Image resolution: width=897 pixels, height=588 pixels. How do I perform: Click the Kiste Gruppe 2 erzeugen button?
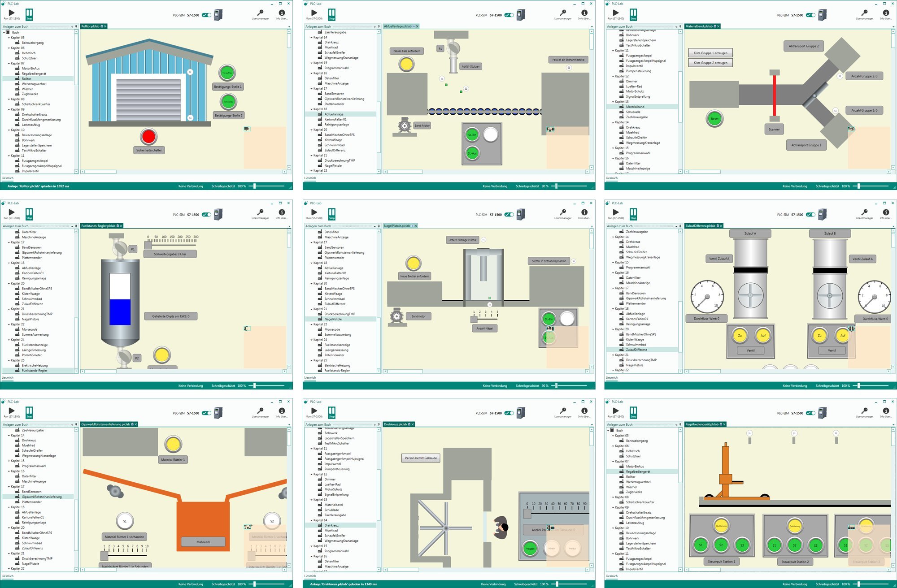pyautogui.click(x=710, y=63)
